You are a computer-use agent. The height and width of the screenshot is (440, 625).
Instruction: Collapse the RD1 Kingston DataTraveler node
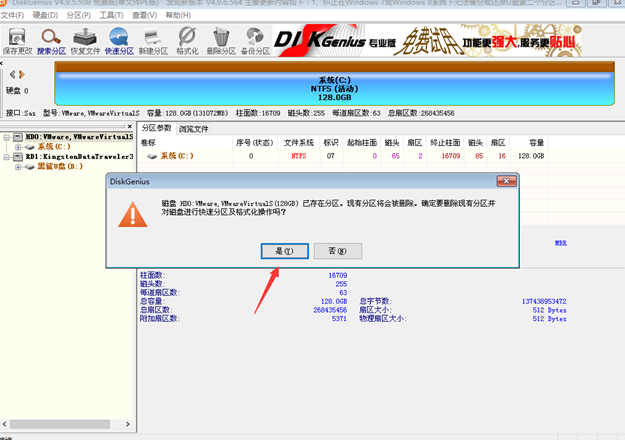pos(6,157)
